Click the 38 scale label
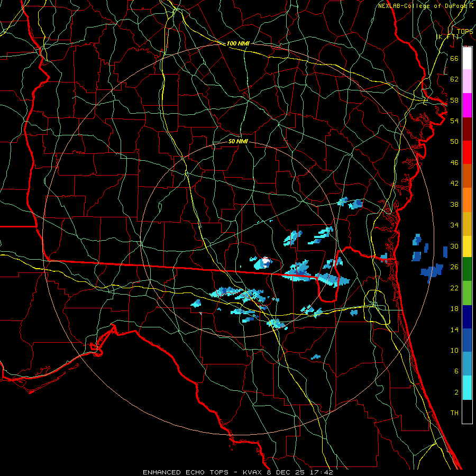Image resolution: width=476 pixels, height=476 pixels. coord(454,204)
